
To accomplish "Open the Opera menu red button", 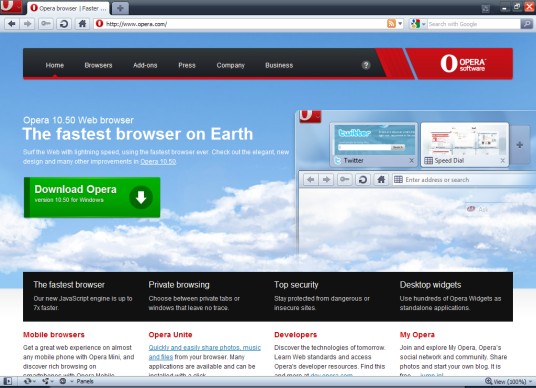I will (x=11, y=6).
